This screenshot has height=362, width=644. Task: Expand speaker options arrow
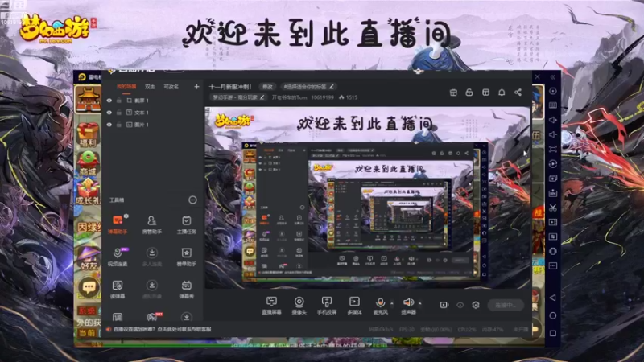coord(419,304)
